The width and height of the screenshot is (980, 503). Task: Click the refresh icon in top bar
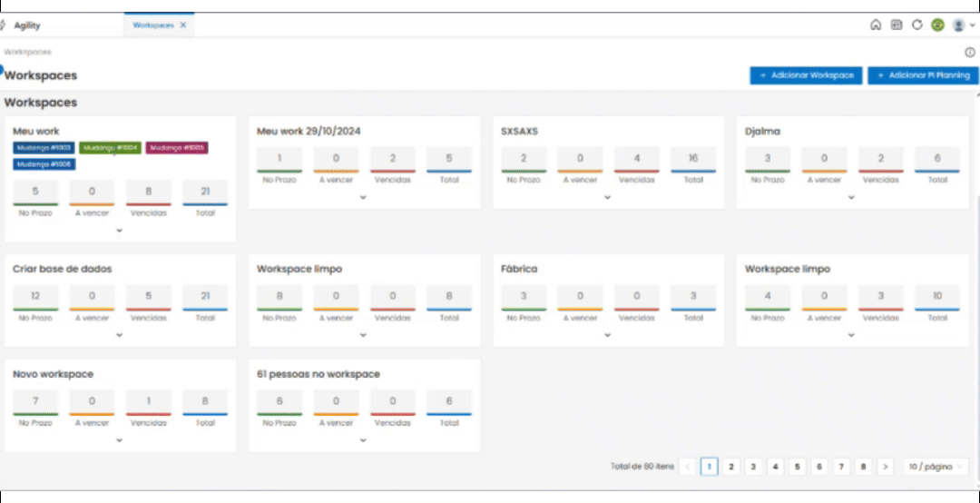pos(916,25)
